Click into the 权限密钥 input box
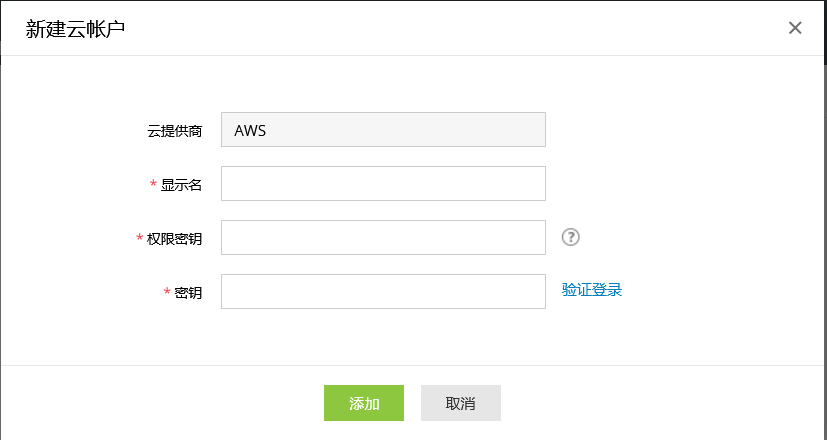 pos(383,238)
